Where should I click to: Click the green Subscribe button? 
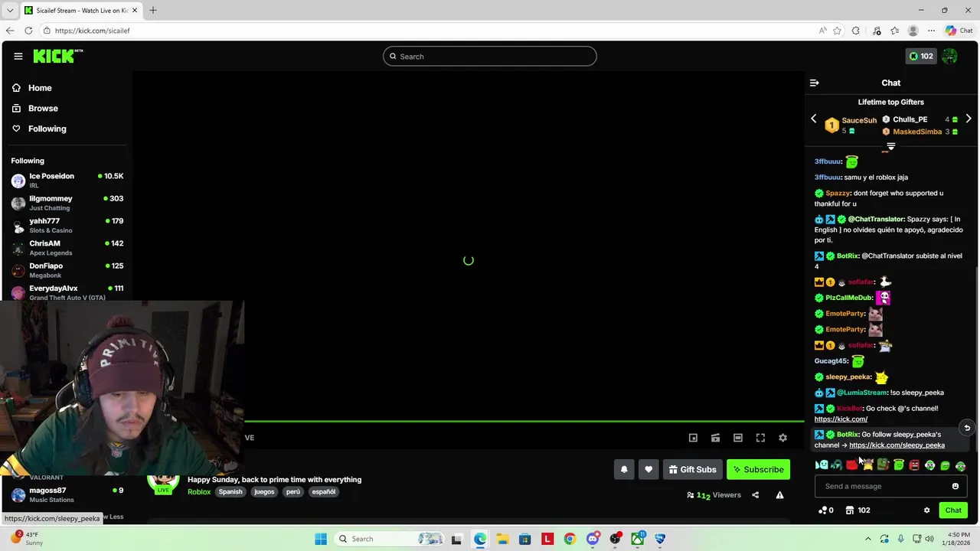pos(758,470)
